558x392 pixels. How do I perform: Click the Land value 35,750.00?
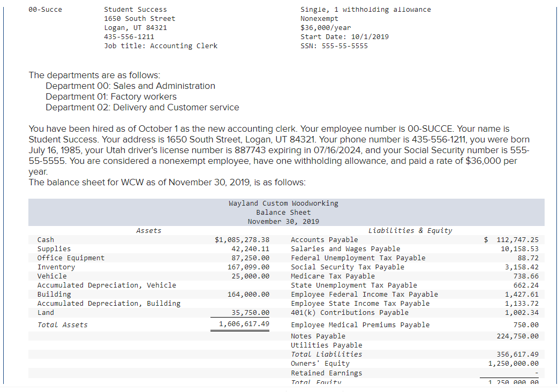click(x=251, y=313)
